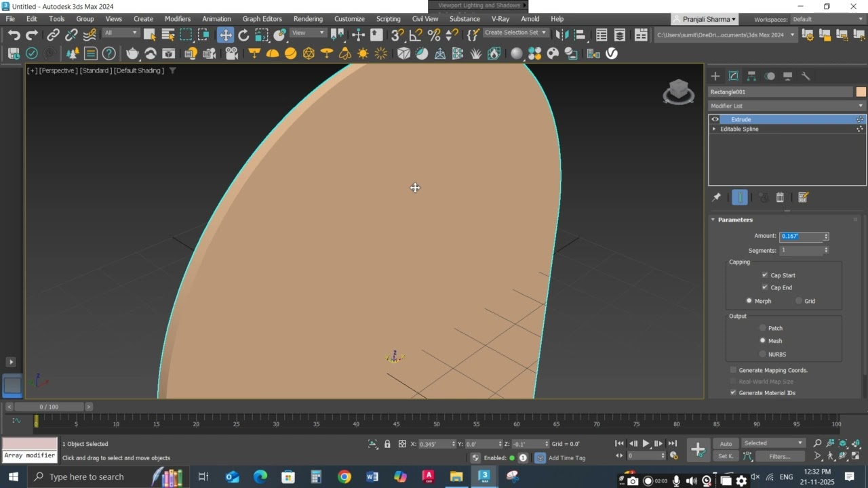Activate the Select and Rotate tool
Screen dimensions: 868x488
[x=243, y=35]
